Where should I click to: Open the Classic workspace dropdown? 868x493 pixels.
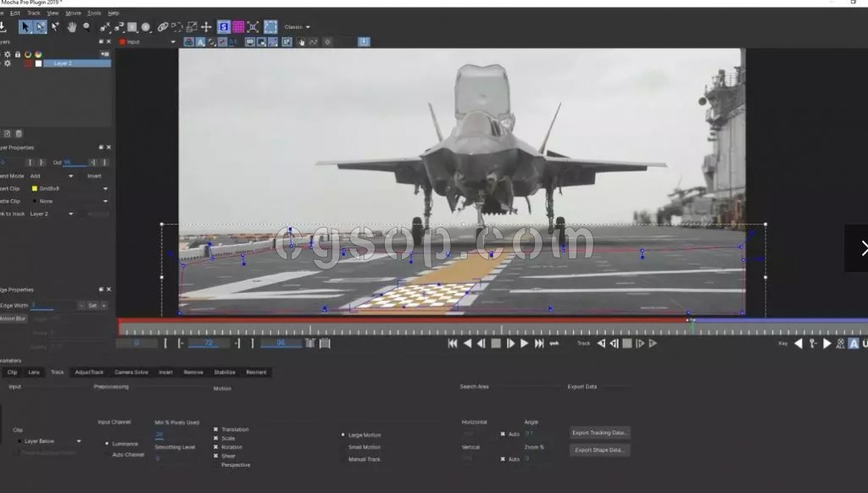[298, 27]
